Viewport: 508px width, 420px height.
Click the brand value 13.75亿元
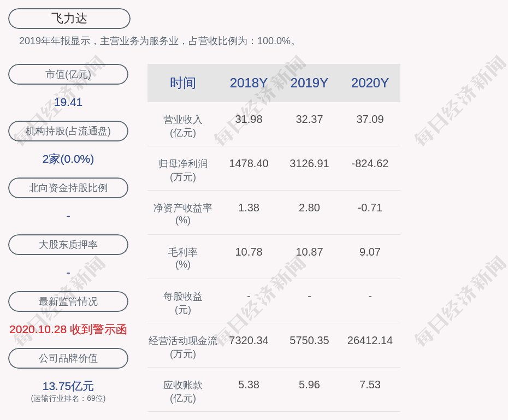click(68, 386)
